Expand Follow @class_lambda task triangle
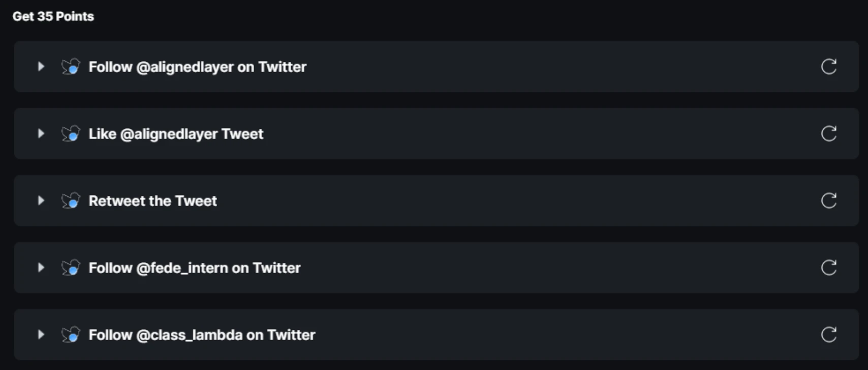 coord(41,334)
